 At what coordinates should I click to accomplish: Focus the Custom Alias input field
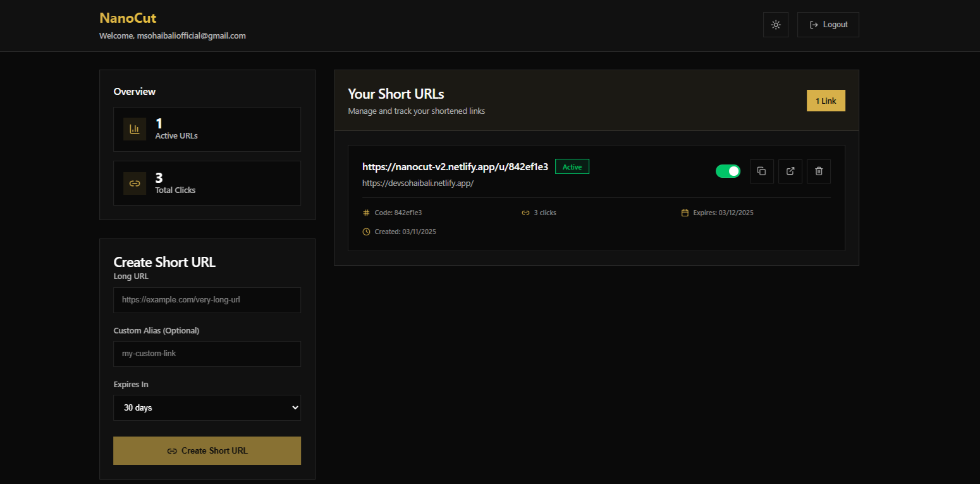[207, 354]
